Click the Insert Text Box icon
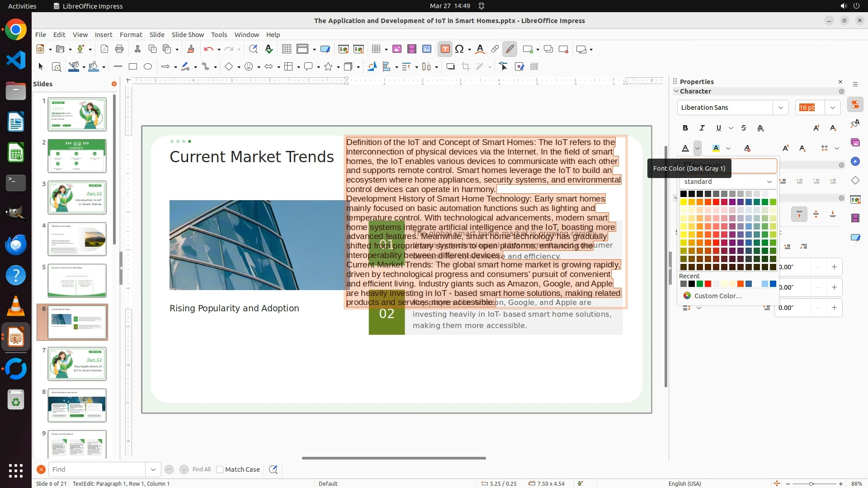Viewport: 868px width, 488px height. 445,49
